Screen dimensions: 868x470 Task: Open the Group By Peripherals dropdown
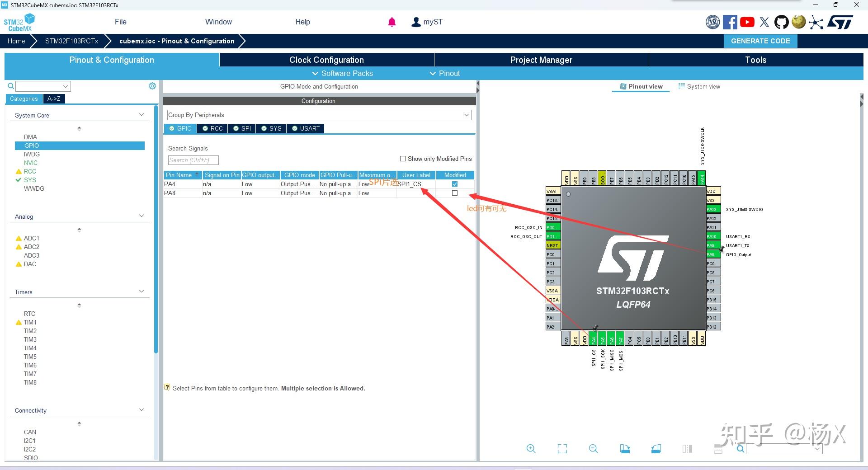319,115
